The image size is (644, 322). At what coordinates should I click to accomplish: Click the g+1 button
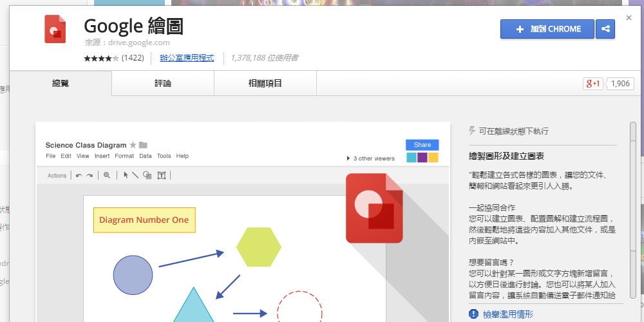(x=593, y=84)
